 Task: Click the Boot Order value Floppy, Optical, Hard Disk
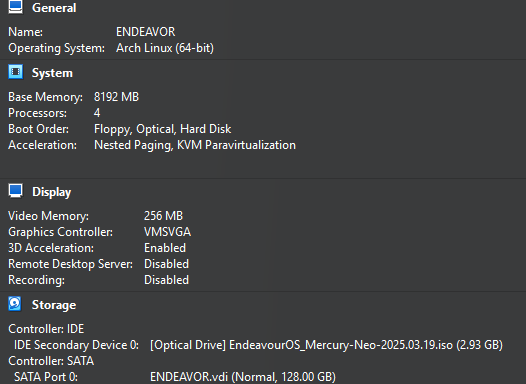click(x=162, y=129)
